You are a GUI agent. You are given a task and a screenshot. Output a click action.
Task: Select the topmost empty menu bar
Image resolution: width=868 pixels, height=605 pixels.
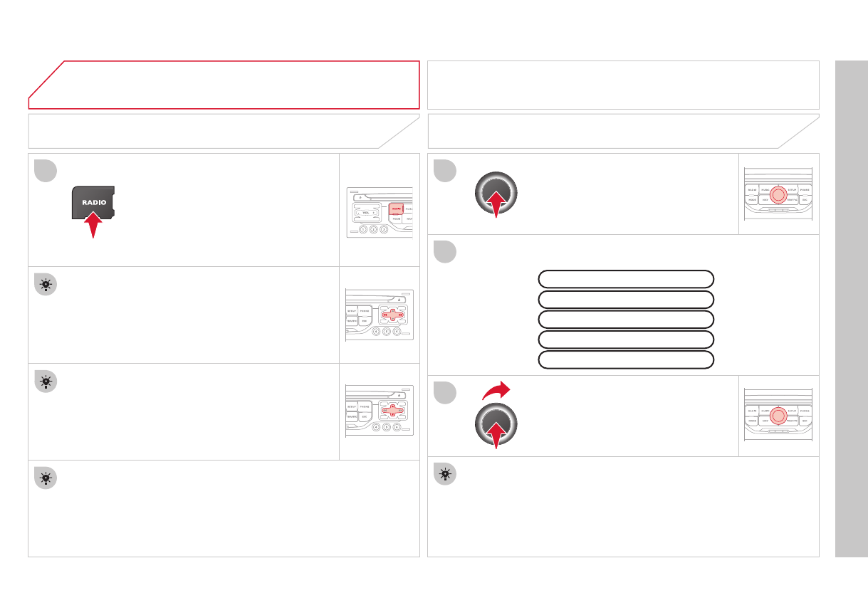(626, 278)
